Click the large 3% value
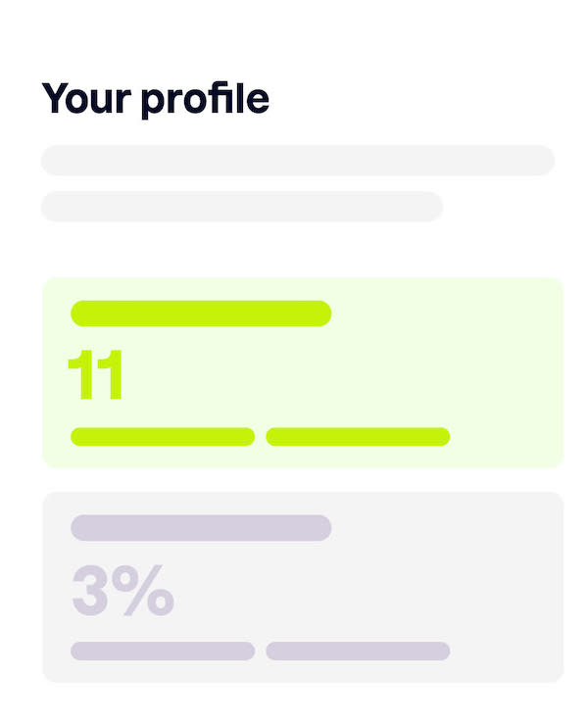The height and width of the screenshot is (724, 588). [x=122, y=590]
